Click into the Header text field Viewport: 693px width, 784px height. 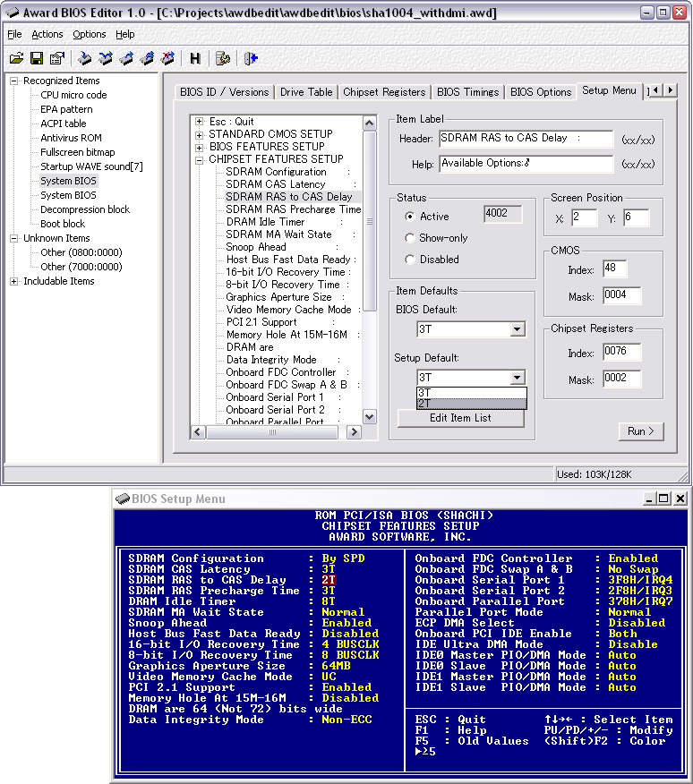point(526,139)
